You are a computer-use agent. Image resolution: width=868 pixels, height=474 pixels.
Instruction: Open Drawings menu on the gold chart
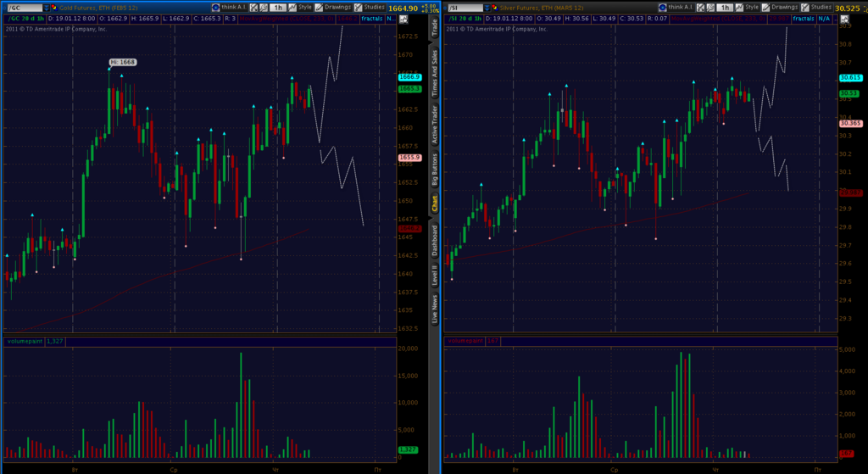pyautogui.click(x=333, y=8)
